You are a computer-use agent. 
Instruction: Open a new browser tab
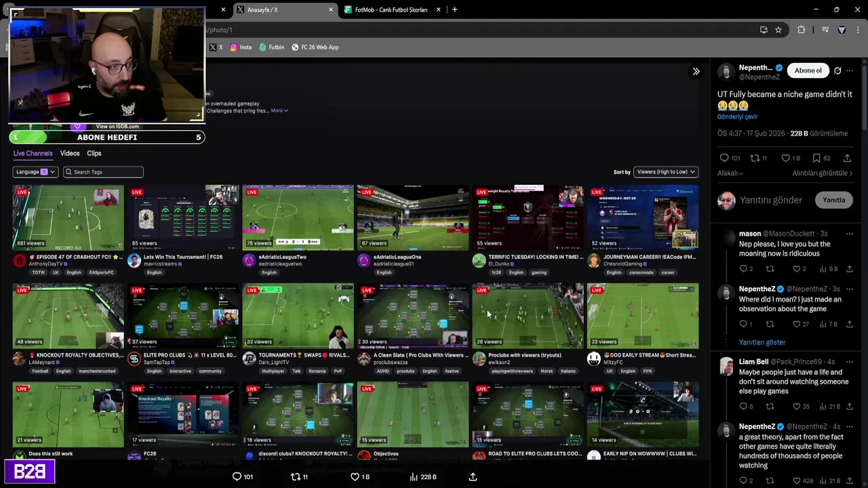[x=454, y=9]
